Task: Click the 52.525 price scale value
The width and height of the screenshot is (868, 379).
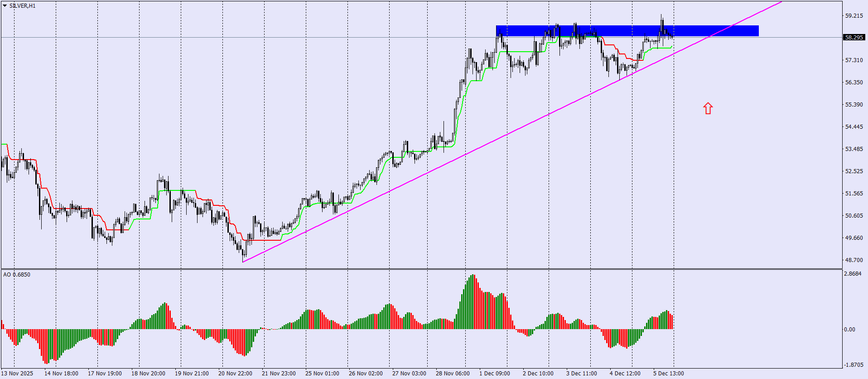Action: (x=854, y=171)
